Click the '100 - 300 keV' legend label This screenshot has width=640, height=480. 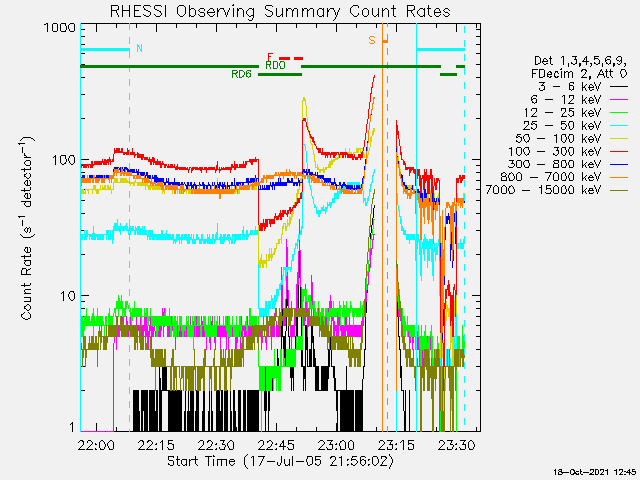pos(555,151)
